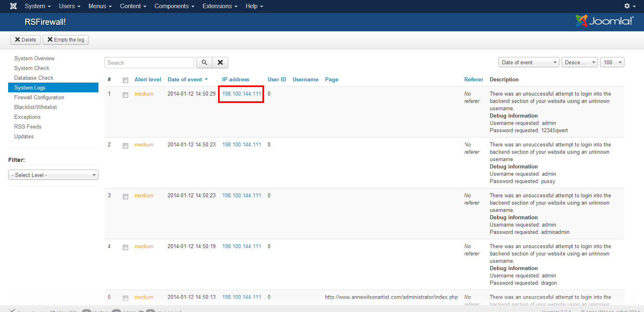The height and width of the screenshot is (312, 644).
Task: Open the Date of event sort dropdown
Action: pos(529,62)
